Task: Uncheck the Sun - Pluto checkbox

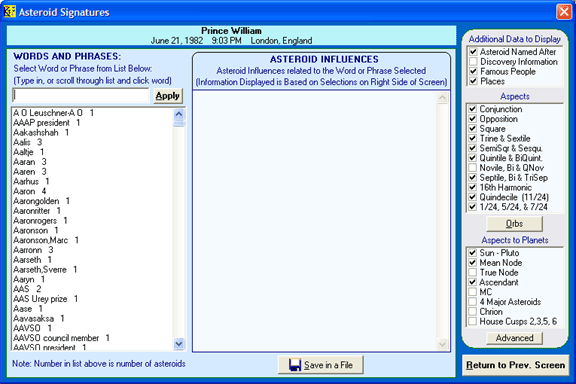Action: [472, 253]
